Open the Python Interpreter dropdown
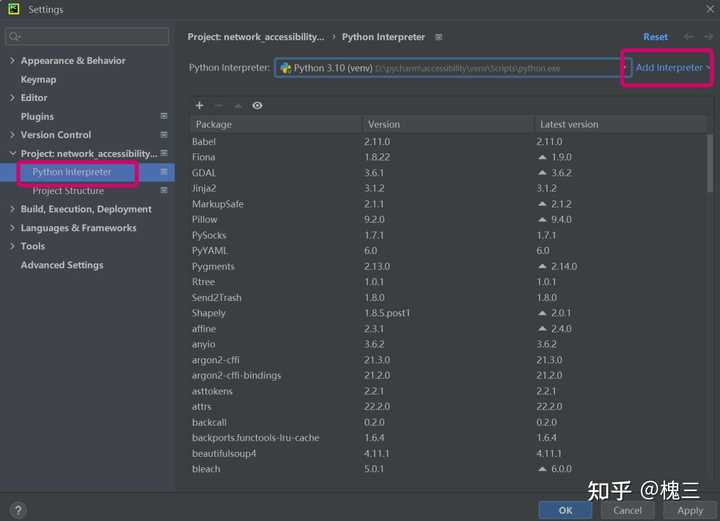 click(453, 68)
